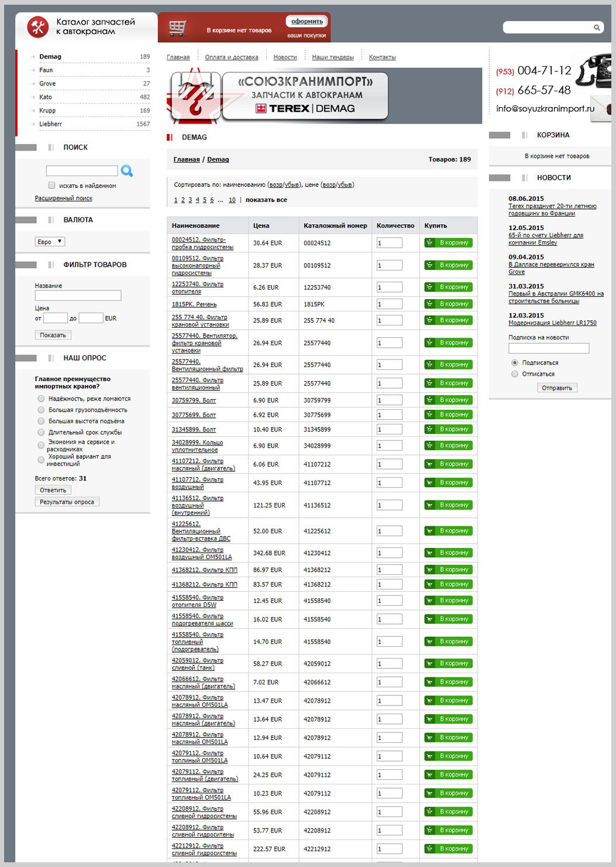Add 41136512 air filter to cart
The width and height of the screenshot is (616, 867).
[x=448, y=505]
